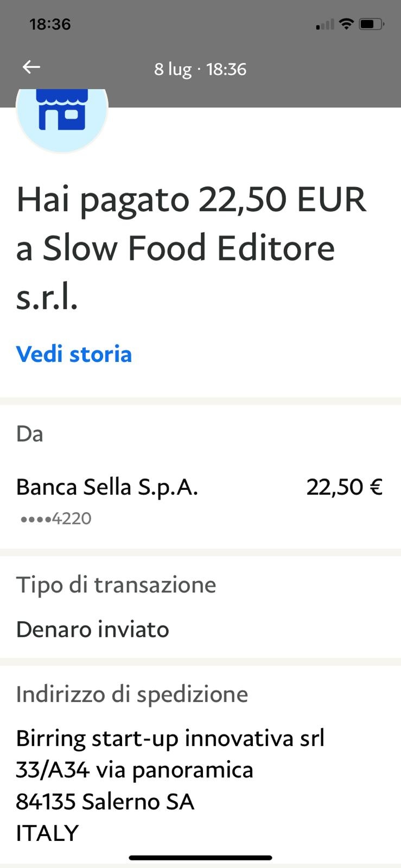Tap the 22,50 € amount
This screenshot has height=868, width=401.
click(x=345, y=487)
